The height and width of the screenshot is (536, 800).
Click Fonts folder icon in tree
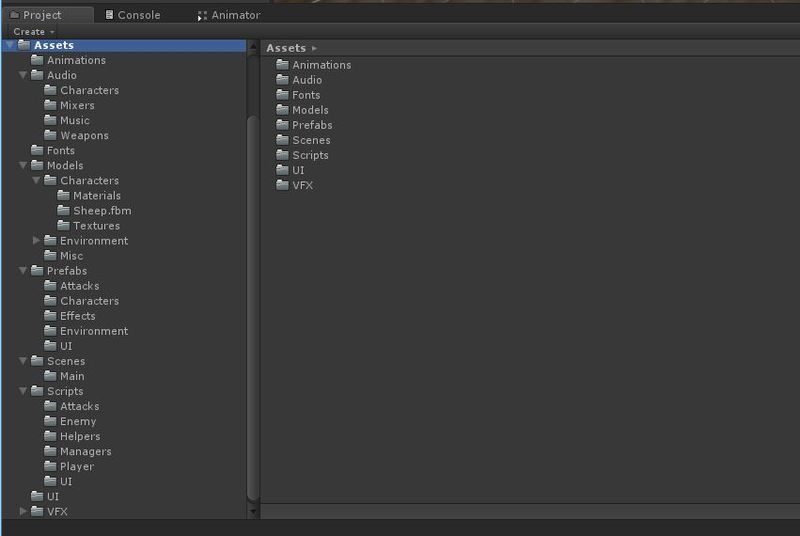point(37,150)
